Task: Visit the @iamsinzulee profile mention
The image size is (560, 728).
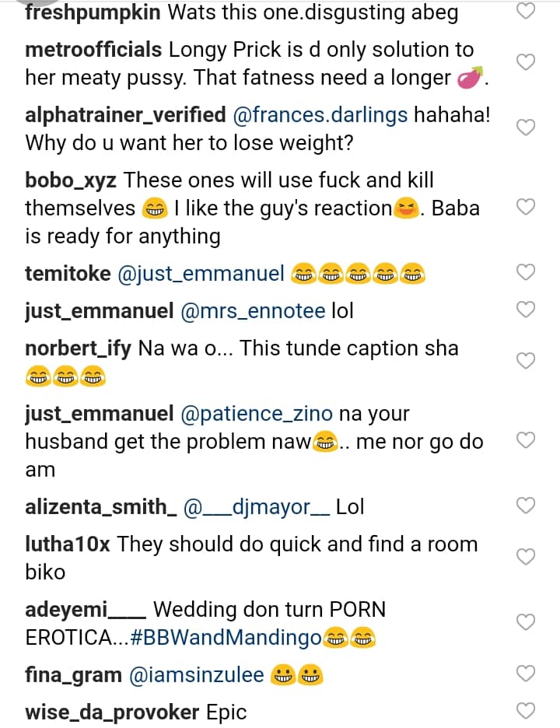Action: pyautogui.click(x=194, y=675)
